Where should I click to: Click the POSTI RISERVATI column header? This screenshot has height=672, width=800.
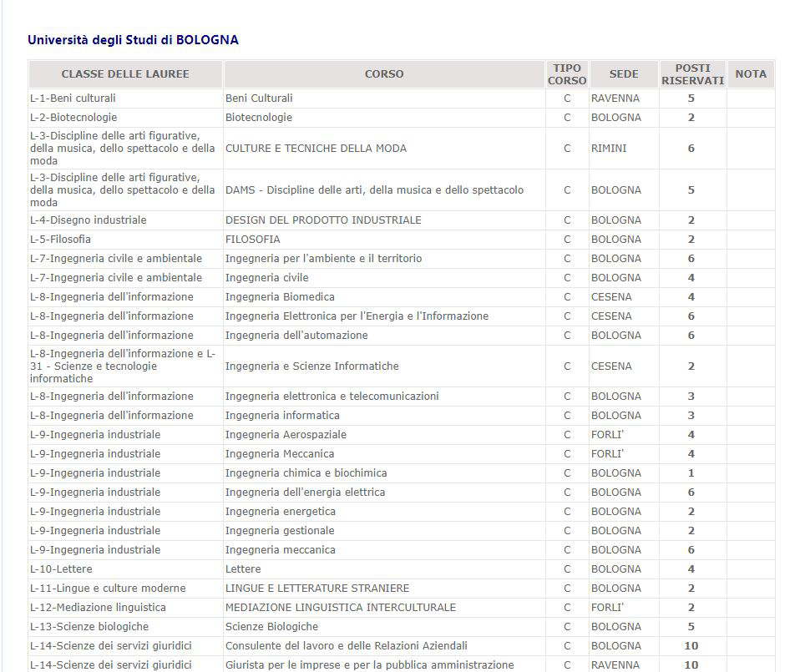click(x=692, y=74)
